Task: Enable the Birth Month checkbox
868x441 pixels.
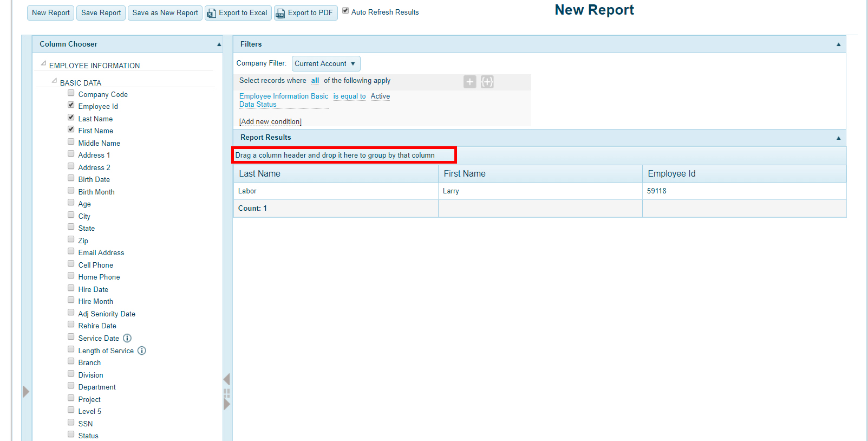Action: (71, 191)
